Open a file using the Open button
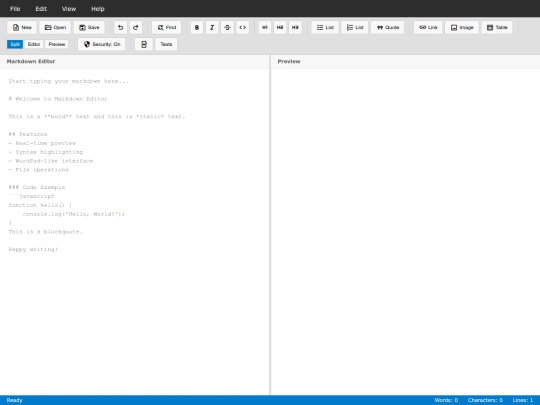Viewport: 540px width, 405px height. (x=55, y=28)
